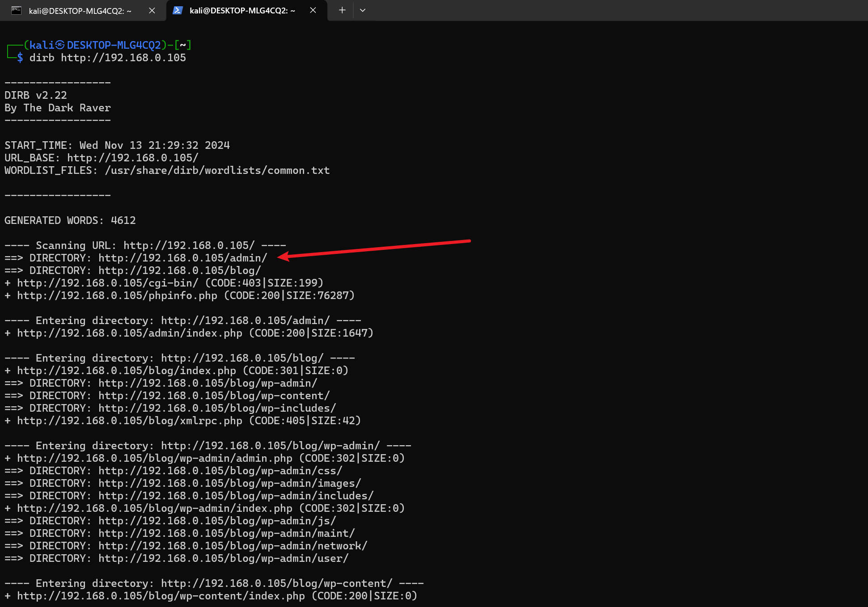Viewport: 868px width, 607px height.
Task: Click the admin/ directory URL beside red arrow
Action: pyautogui.click(x=182, y=258)
